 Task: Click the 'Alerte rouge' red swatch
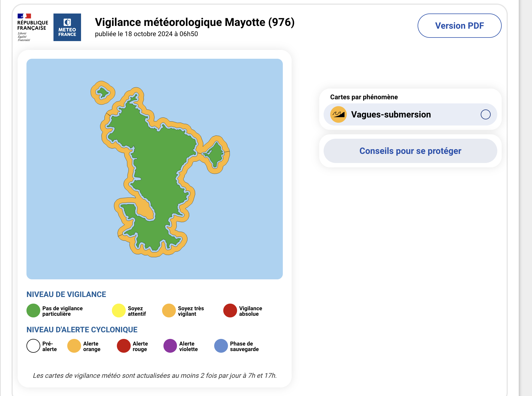click(124, 346)
